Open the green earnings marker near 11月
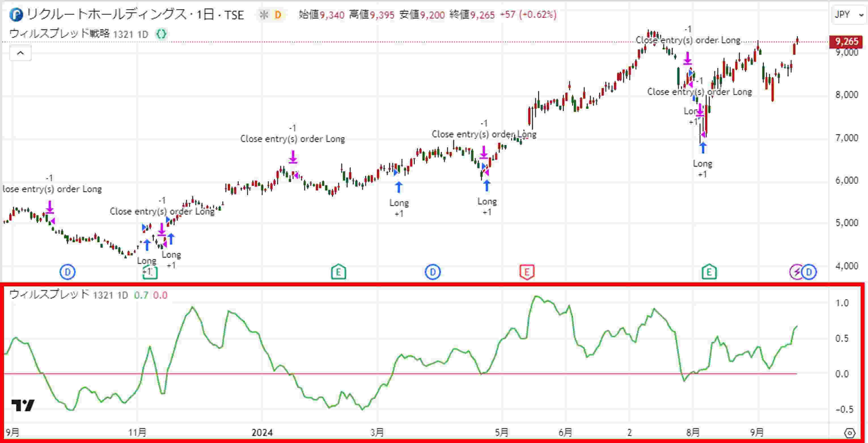 click(x=150, y=272)
